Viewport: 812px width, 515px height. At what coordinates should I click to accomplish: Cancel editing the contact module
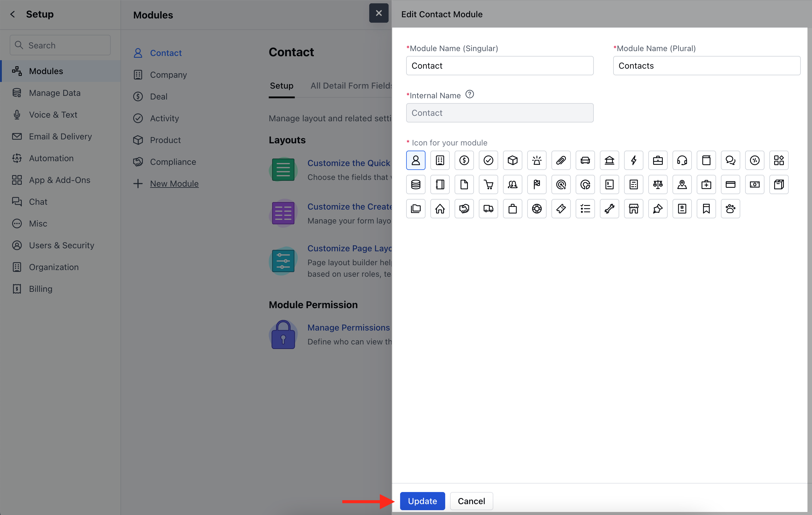(x=471, y=501)
